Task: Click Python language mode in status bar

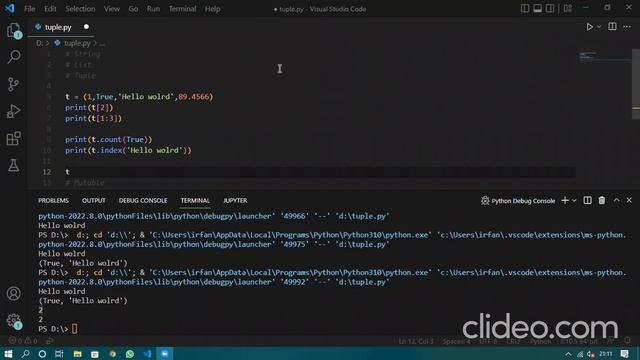Action: coord(541,341)
